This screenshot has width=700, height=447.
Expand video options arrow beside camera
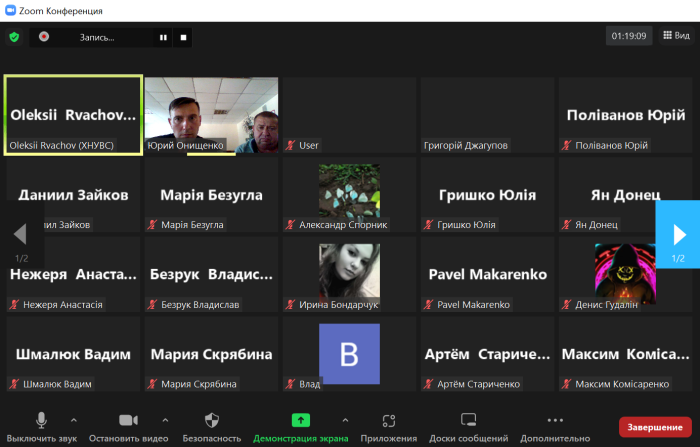(165, 420)
